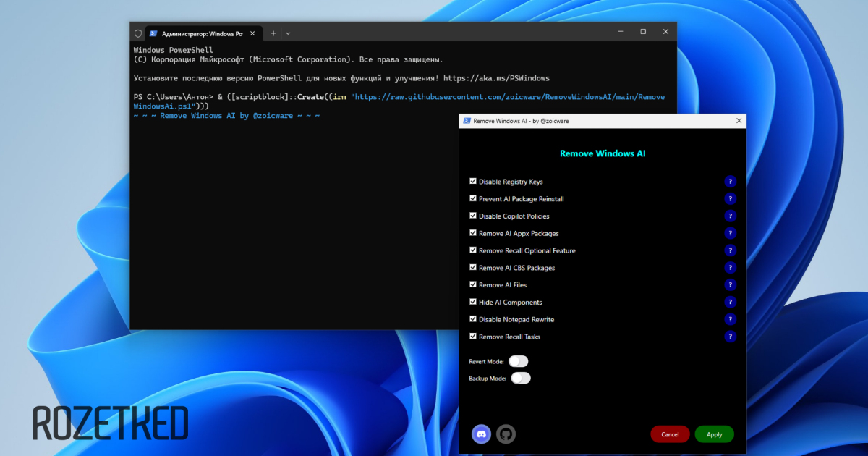Screen dimensions: 868x456
Task: Uncheck Remove Recall Optional Feature
Action: click(473, 250)
